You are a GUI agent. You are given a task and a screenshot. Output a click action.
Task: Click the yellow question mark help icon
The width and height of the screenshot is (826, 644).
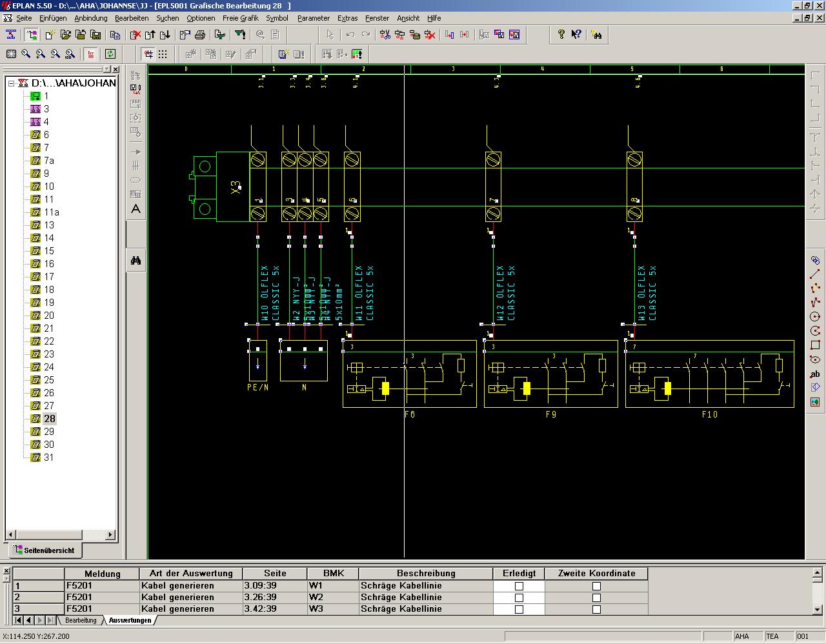tap(561, 34)
